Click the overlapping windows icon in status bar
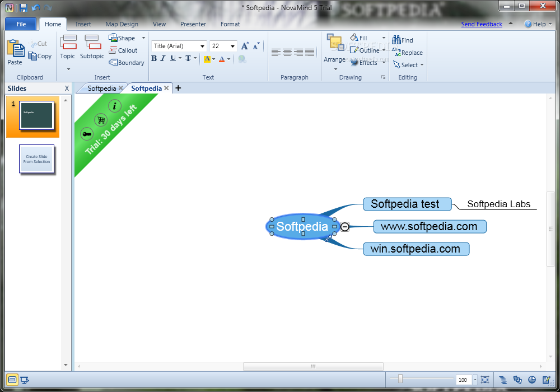560x392 pixels. [517, 380]
